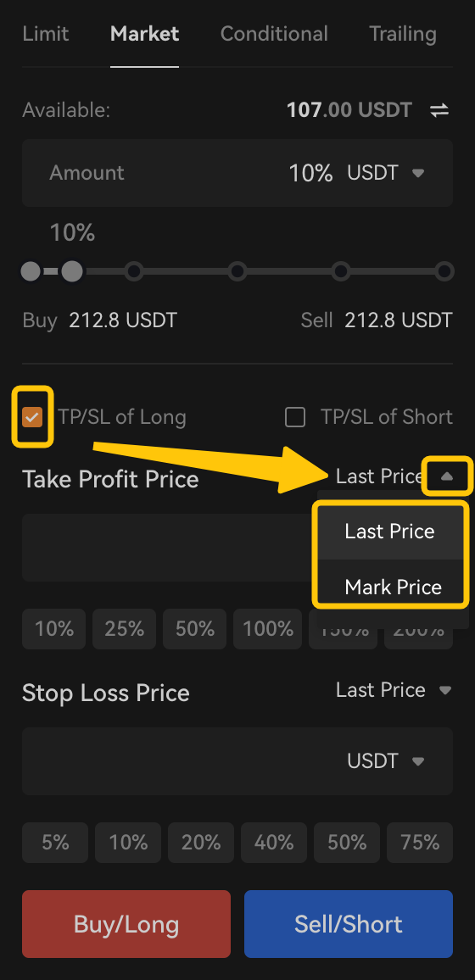Open the Trailing order tab
The height and width of the screenshot is (980, 475).
403,34
